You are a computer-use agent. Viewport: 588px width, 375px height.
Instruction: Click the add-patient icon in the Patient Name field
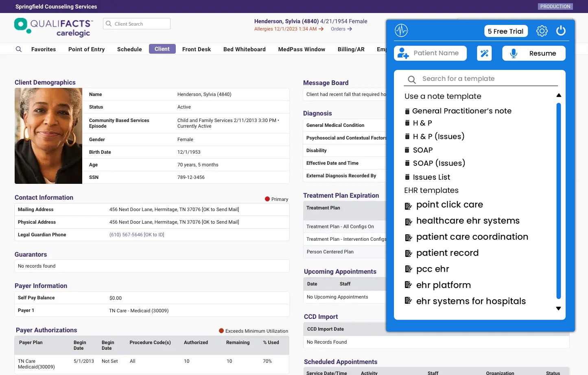403,53
